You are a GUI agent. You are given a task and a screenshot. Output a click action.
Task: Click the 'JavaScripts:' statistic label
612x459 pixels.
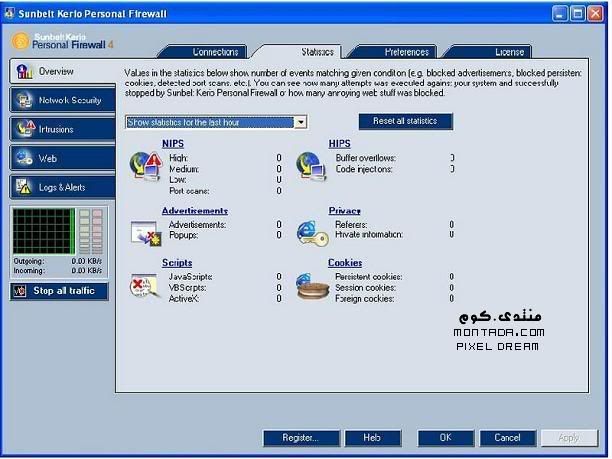click(190, 277)
